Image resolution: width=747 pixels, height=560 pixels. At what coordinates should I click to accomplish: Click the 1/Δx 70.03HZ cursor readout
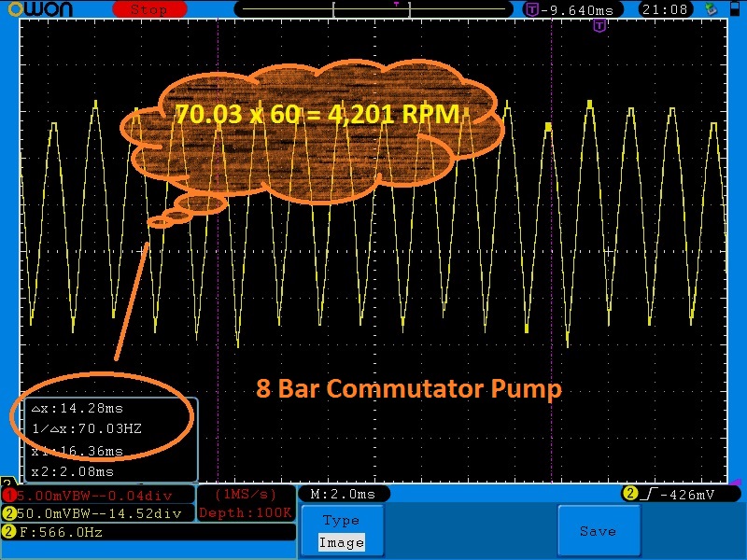pyautogui.click(x=78, y=429)
